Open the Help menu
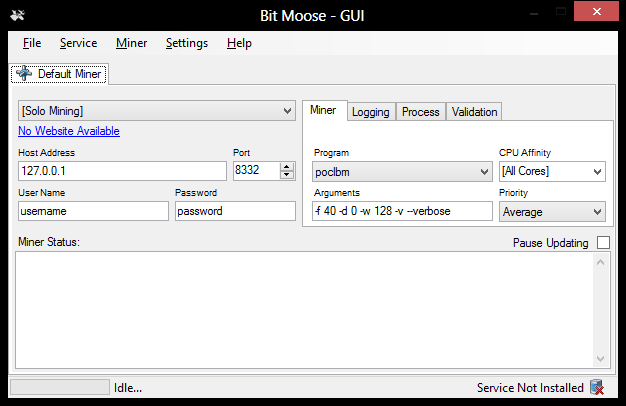Image resolution: width=626 pixels, height=406 pixels. 239,43
